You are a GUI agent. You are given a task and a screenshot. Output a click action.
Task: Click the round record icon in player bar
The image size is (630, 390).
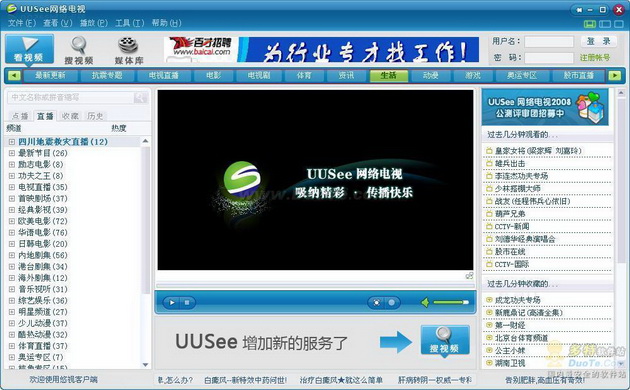pyautogui.click(x=391, y=302)
